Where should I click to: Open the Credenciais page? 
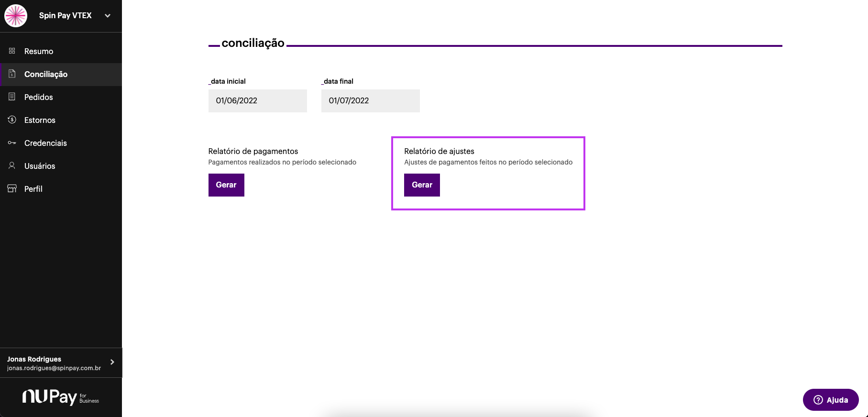pyautogui.click(x=45, y=143)
